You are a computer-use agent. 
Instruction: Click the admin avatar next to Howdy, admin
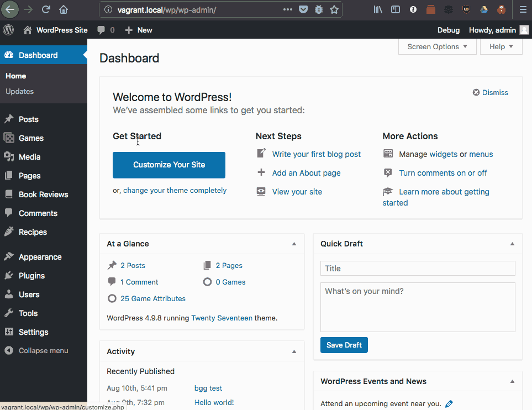(x=524, y=30)
